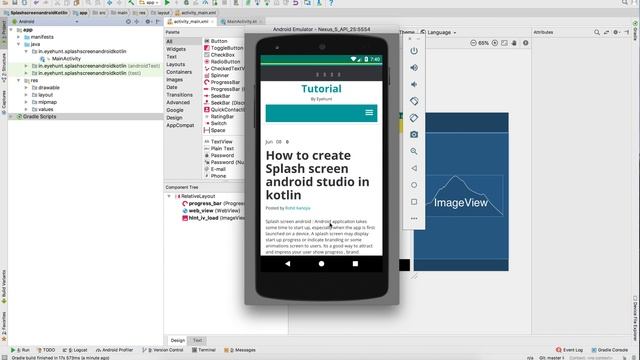Expand the mipmap folder
The height and width of the screenshot is (360, 640).
pos(26,102)
